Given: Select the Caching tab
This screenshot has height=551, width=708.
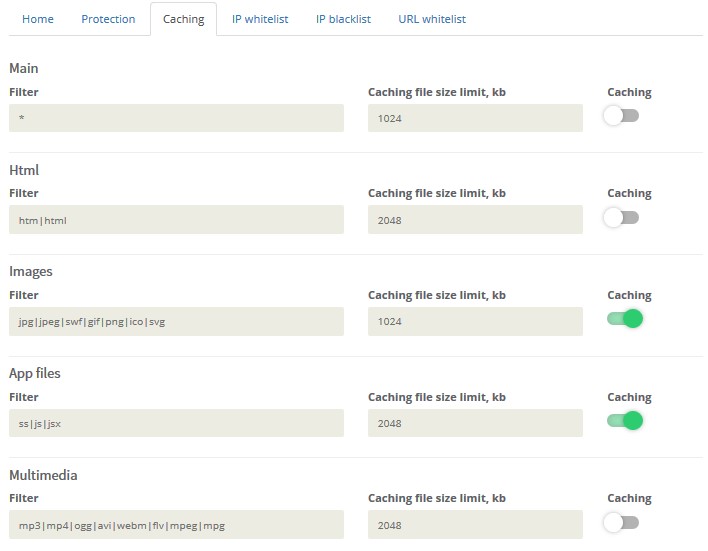Looking at the screenshot, I should coord(183,19).
